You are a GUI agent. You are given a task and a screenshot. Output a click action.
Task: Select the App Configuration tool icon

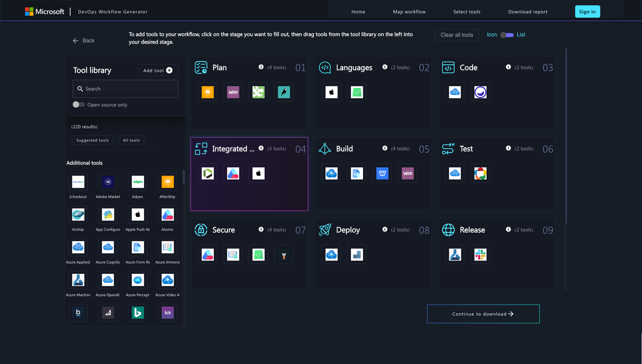click(x=108, y=215)
